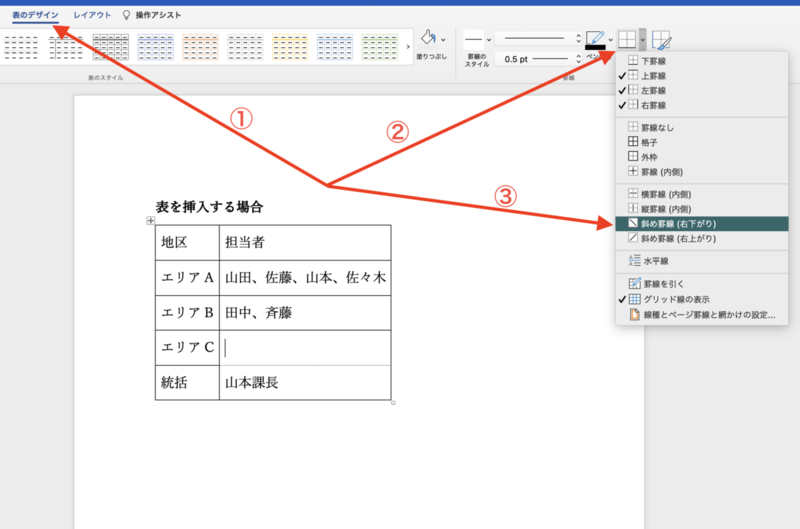This screenshot has width=800, height=529.
Task: Open the 塗りつぶし color dropdown arrow
Action: (443, 40)
